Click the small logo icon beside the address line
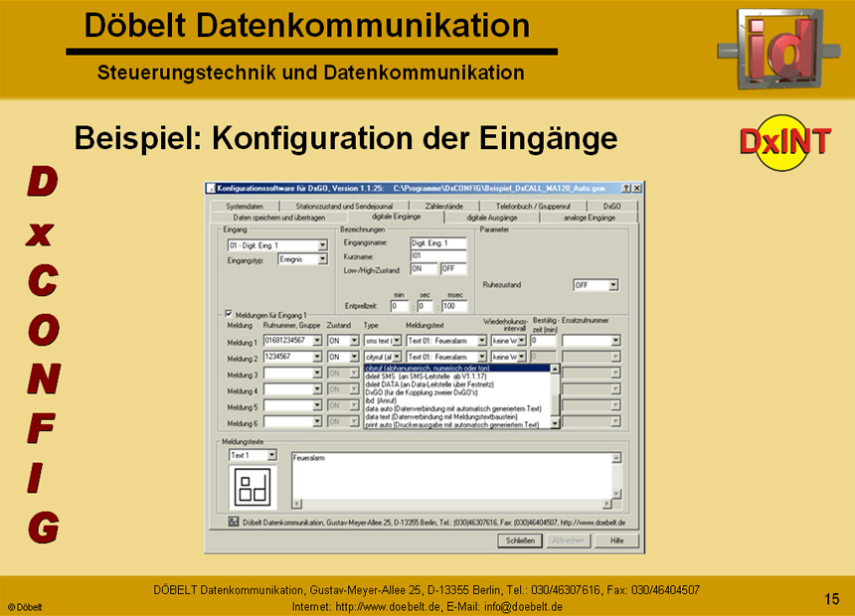 point(234,522)
